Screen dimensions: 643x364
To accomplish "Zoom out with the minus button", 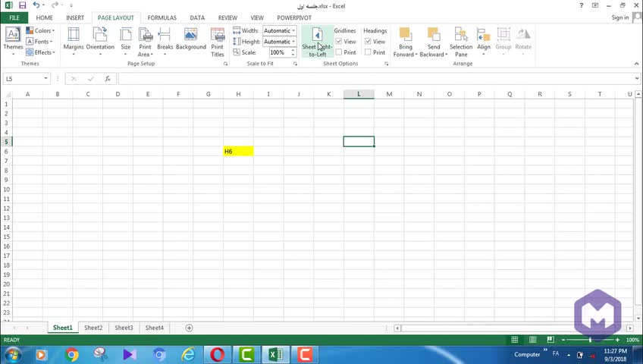I will tap(563, 340).
